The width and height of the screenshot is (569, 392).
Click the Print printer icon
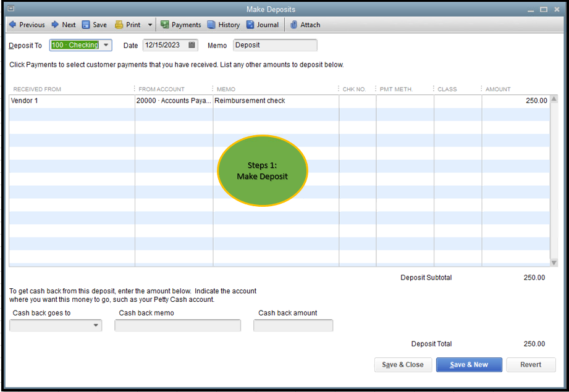coord(119,25)
